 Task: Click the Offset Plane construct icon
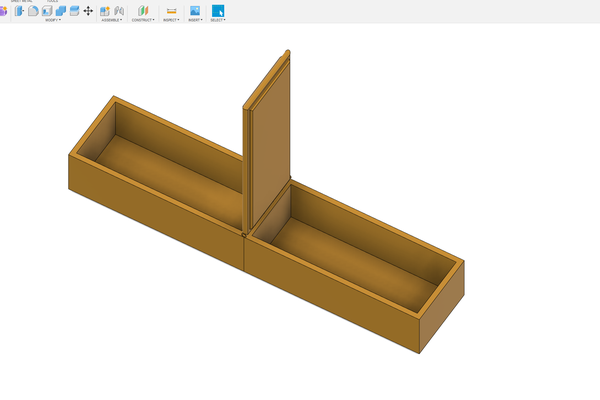click(143, 11)
